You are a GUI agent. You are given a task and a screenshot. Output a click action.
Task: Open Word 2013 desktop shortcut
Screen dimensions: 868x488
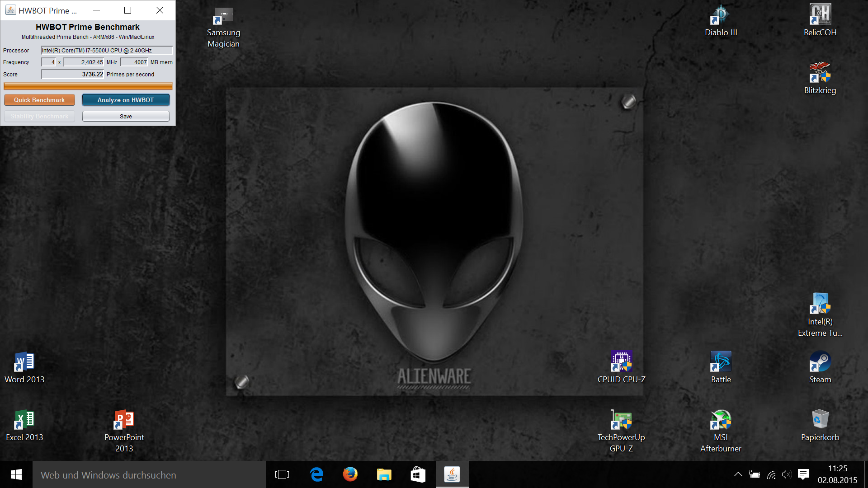pyautogui.click(x=24, y=368)
